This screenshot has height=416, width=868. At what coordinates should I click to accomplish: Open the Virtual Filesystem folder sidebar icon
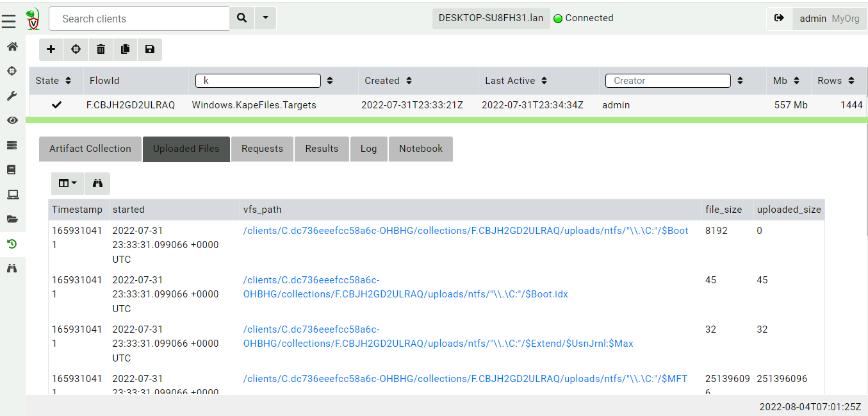click(x=12, y=219)
